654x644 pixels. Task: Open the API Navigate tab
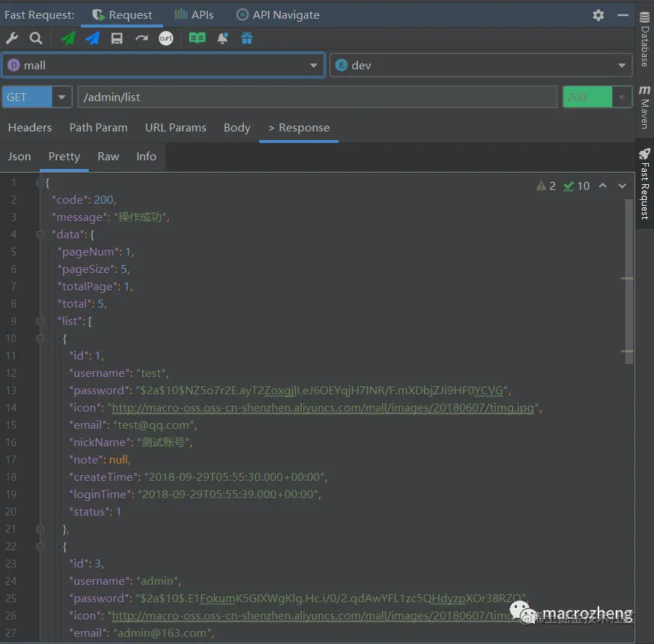click(278, 15)
